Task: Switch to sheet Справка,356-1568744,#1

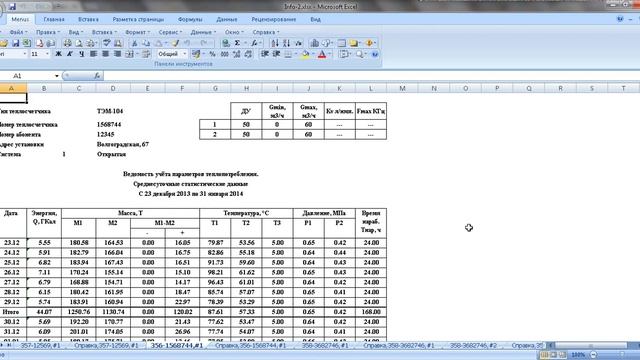Action: (x=250, y=345)
